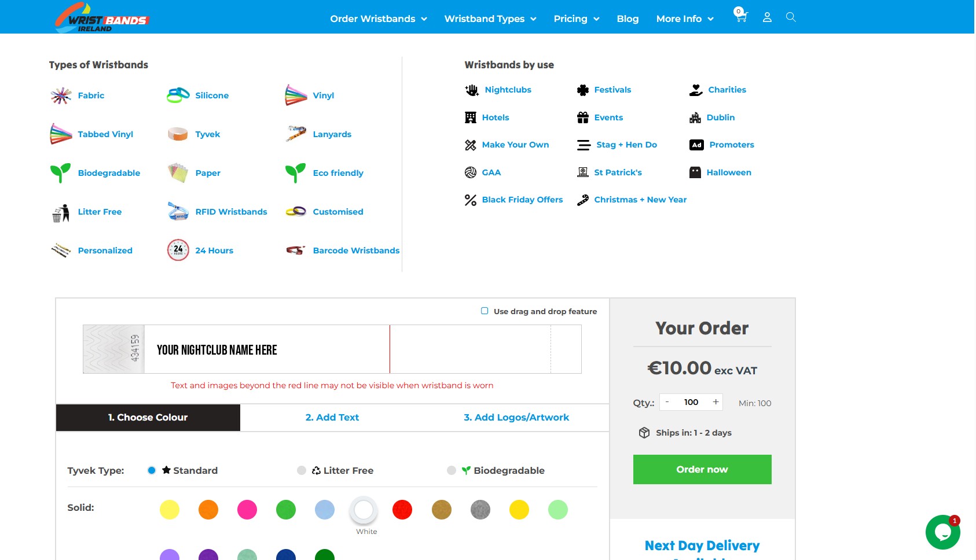Choose the Biodegradable Tyvek type option
The image size is (976, 560).
click(451, 470)
